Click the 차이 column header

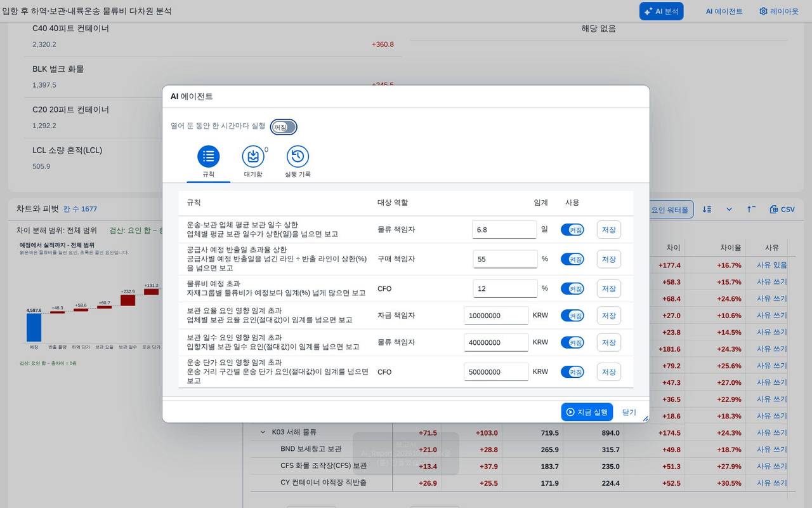coord(673,248)
